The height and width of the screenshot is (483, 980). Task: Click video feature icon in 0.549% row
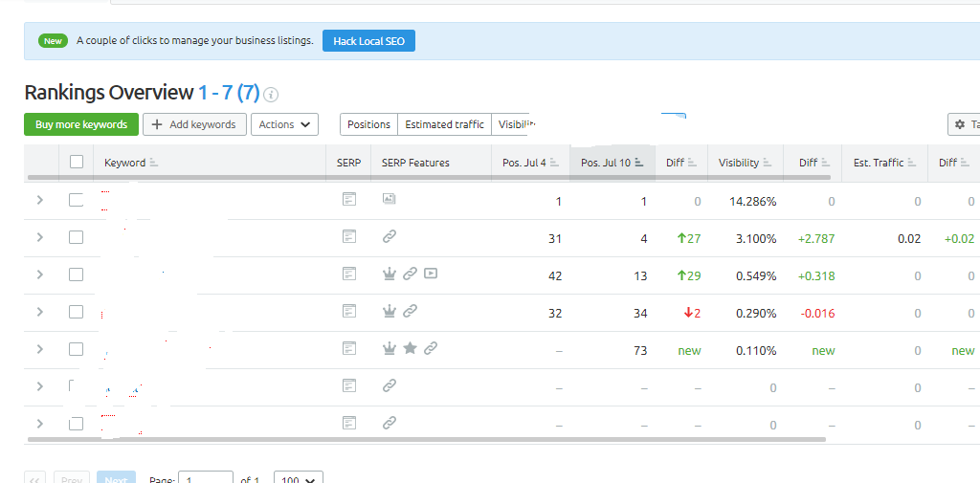[x=430, y=273]
